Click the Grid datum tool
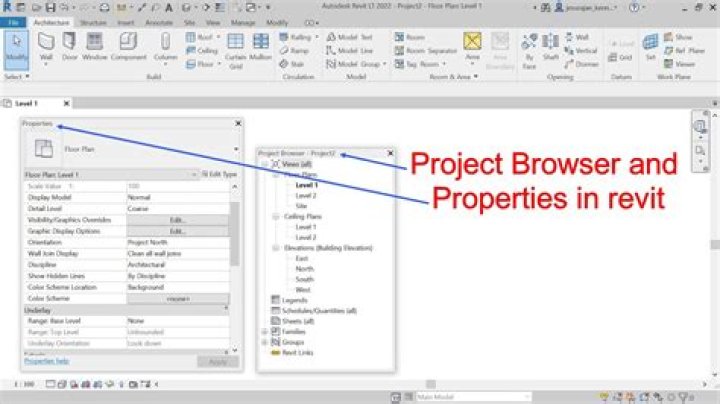Screen dimensions: 720x404 [x=620, y=57]
